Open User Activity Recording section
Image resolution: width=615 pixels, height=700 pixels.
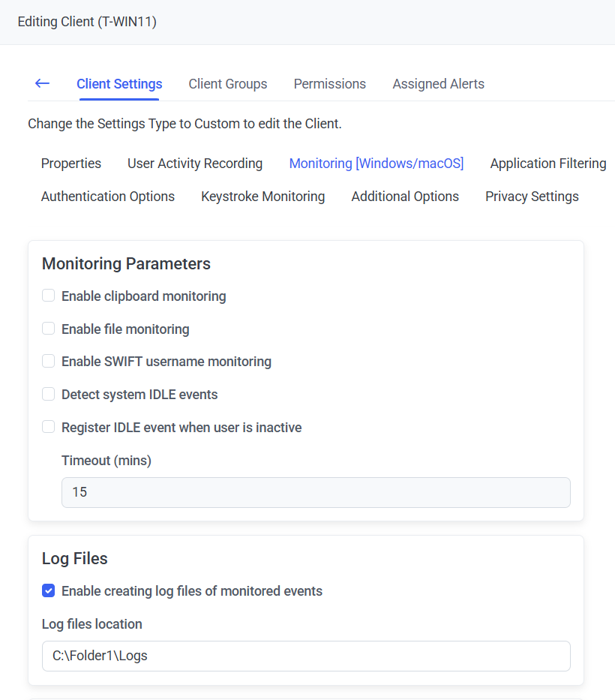(195, 164)
